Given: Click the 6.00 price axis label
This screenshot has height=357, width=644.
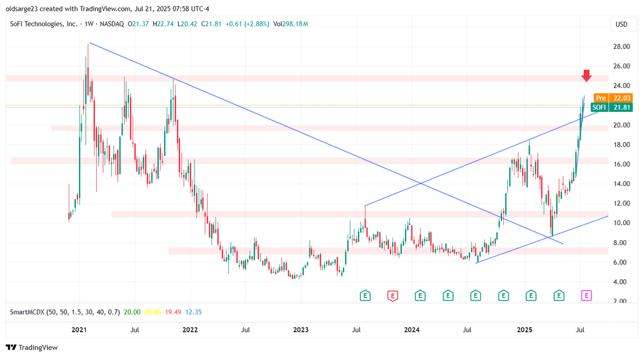Looking at the screenshot, I should click(620, 262).
